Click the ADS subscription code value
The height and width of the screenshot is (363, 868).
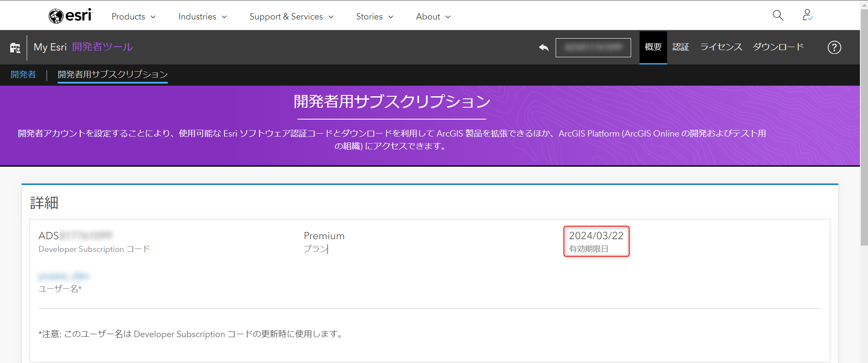coord(75,236)
